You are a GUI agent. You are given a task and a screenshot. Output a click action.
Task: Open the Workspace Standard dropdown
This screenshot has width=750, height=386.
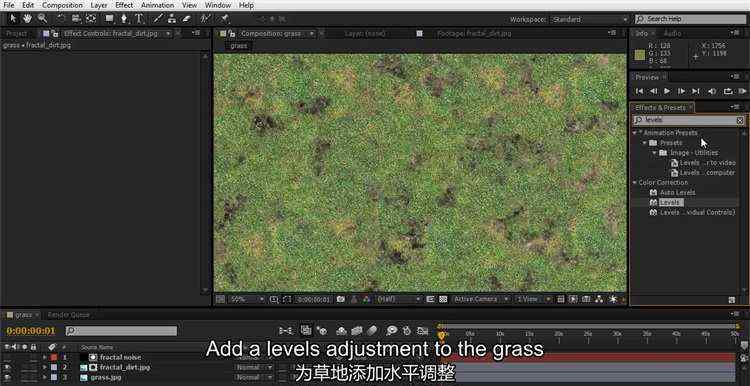(589, 19)
